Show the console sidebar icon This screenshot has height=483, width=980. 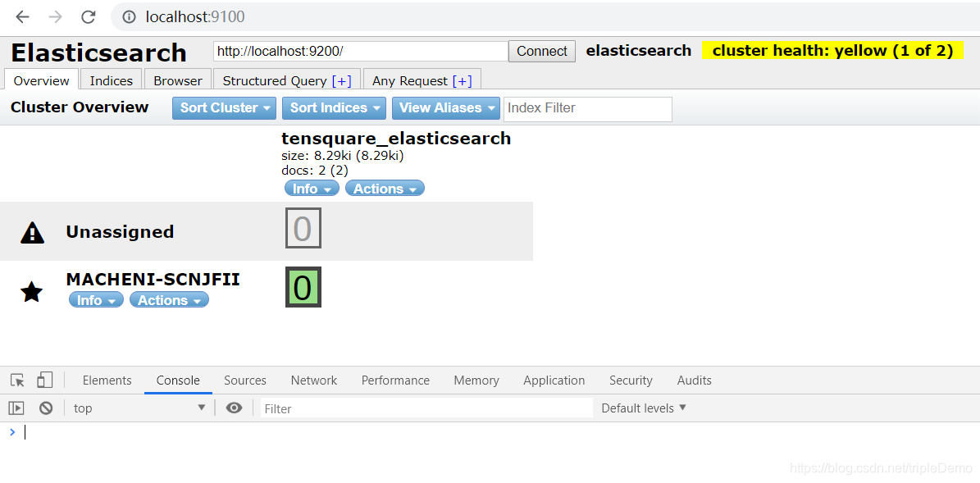(x=16, y=408)
